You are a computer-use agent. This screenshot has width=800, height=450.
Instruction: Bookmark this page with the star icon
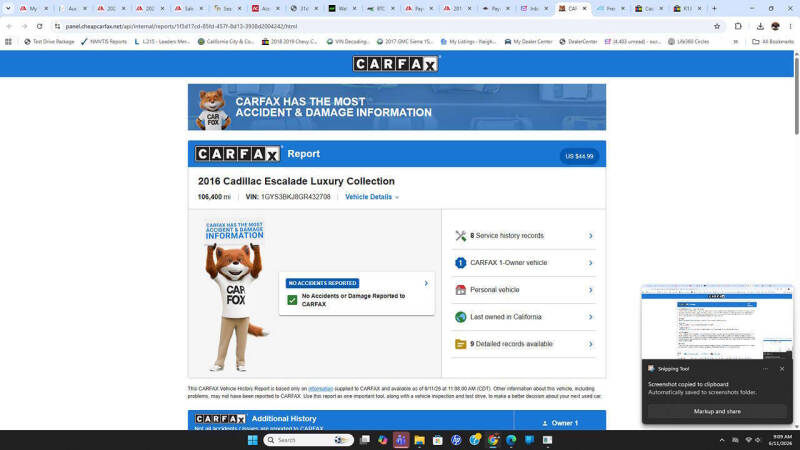717,26
